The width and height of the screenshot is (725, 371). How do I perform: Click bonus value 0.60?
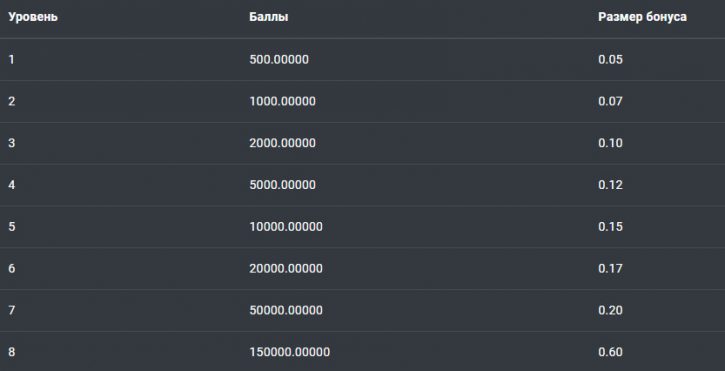[610, 352]
